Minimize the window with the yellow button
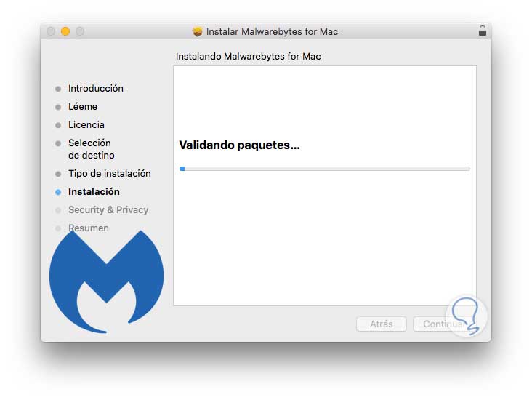532x400 pixels. click(x=65, y=31)
